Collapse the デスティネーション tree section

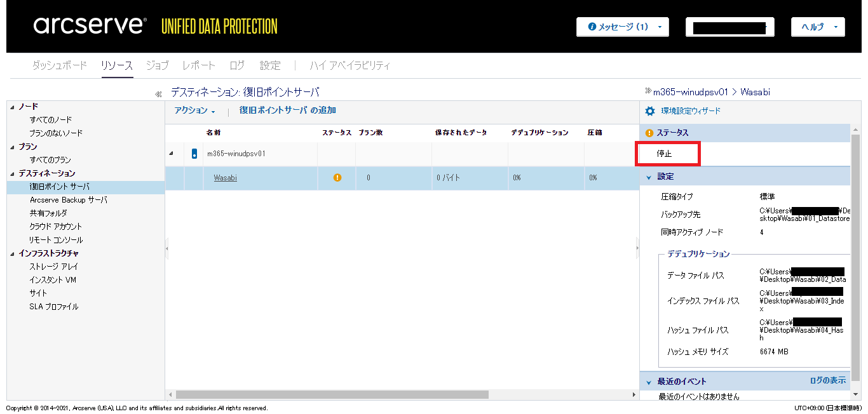pos(12,173)
